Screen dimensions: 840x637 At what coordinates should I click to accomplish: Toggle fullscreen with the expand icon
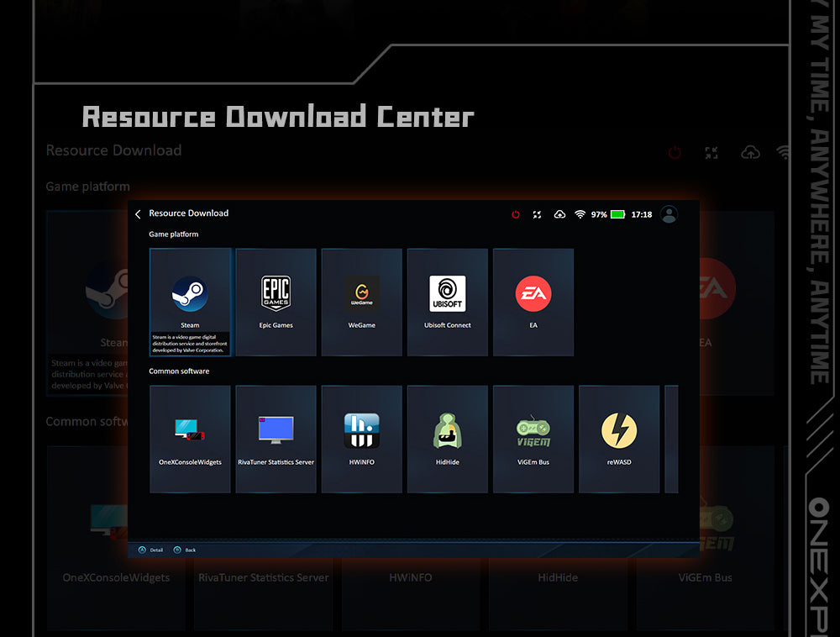(x=537, y=214)
